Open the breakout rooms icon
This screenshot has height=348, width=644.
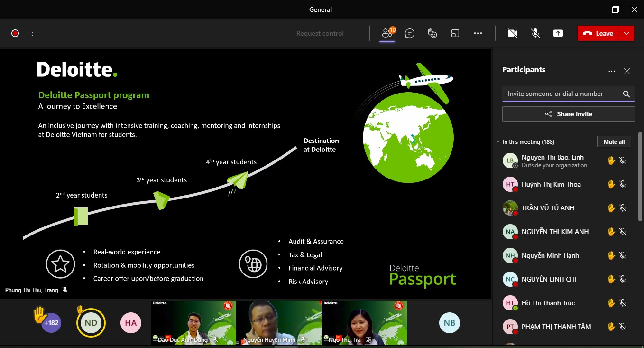(x=455, y=33)
